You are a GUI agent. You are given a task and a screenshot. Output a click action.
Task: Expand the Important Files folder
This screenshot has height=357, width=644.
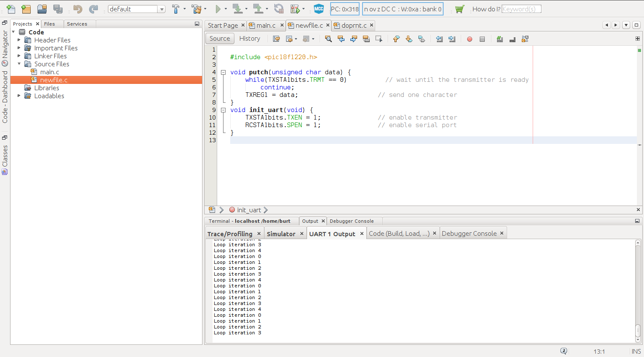[19, 48]
